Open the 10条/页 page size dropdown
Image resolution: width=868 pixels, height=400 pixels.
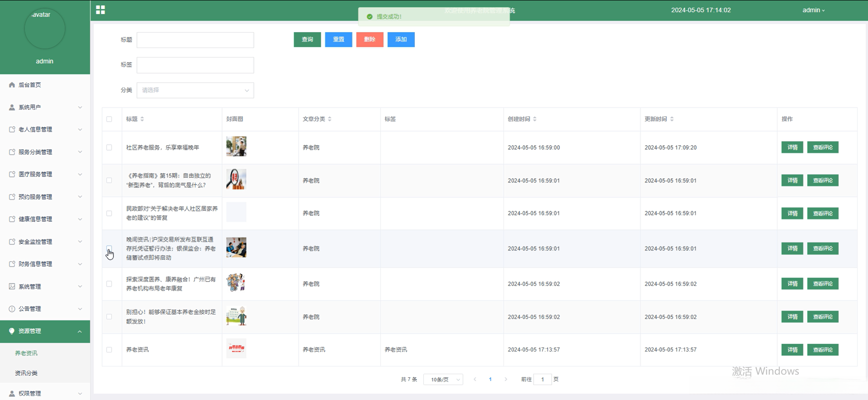coord(443,379)
